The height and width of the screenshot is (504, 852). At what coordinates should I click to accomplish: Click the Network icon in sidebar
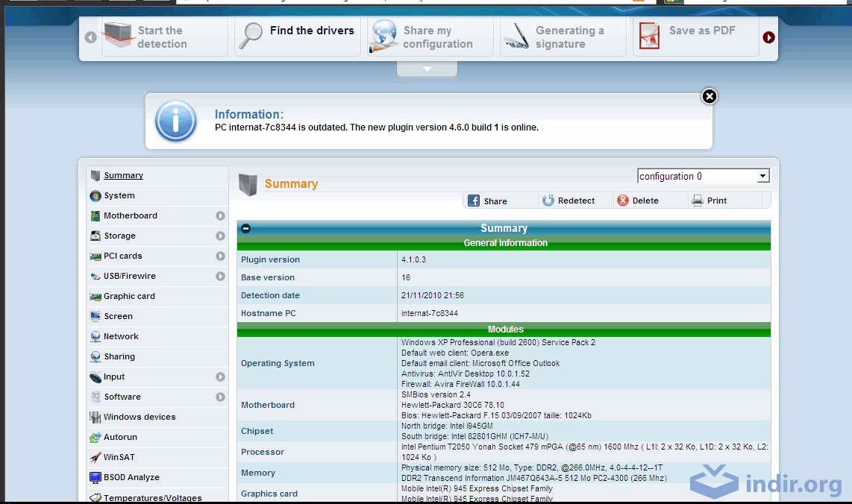pyautogui.click(x=95, y=337)
